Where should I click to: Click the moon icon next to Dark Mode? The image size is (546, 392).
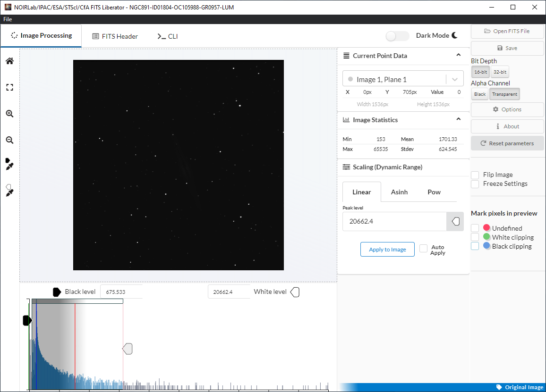[x=455, y=35]
